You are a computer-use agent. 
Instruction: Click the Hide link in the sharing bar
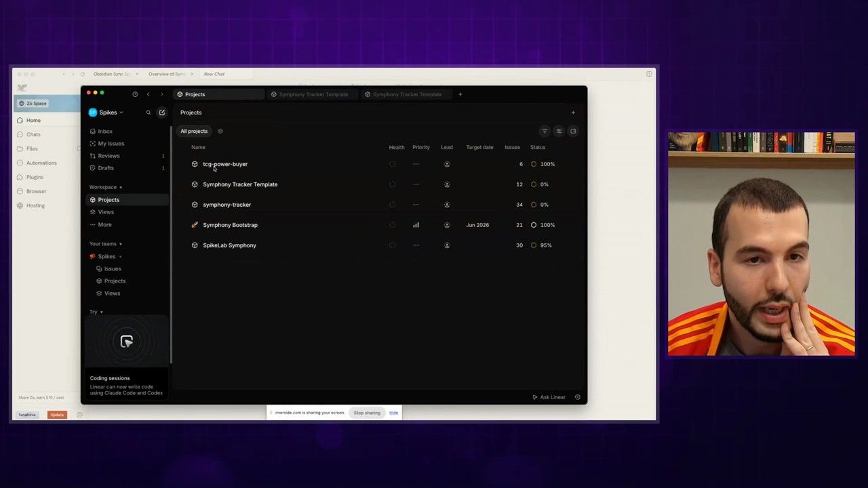(393, 413)
